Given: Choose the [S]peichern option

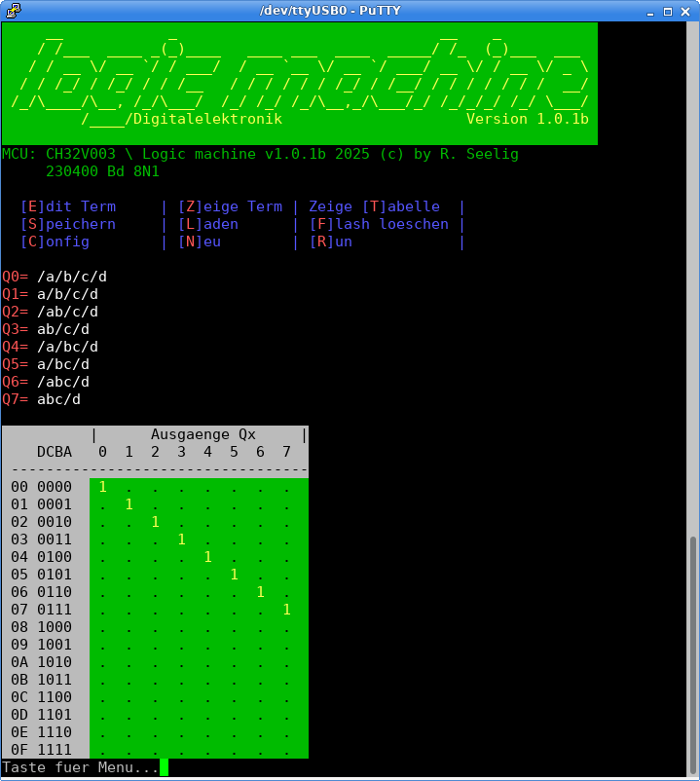Looking at the screenshot, I should click(x=68, y=224).
